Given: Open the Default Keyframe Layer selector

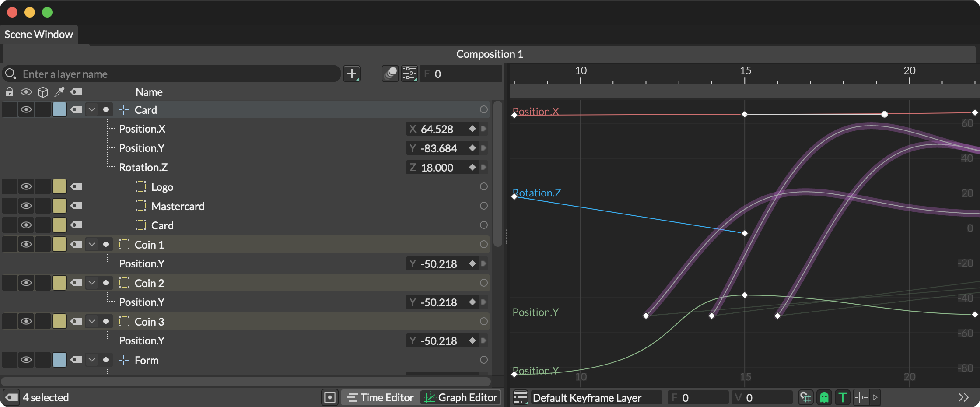Looking at the screenshot, I should pos(587,397).
